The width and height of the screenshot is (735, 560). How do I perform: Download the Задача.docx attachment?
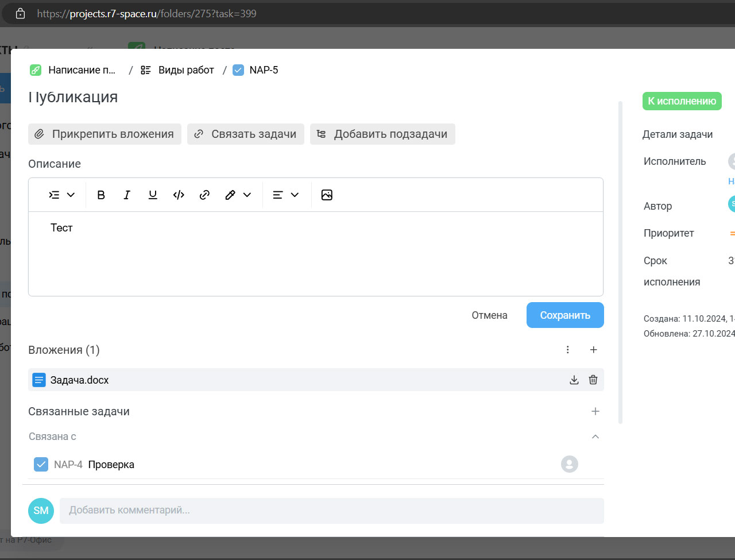574,380
